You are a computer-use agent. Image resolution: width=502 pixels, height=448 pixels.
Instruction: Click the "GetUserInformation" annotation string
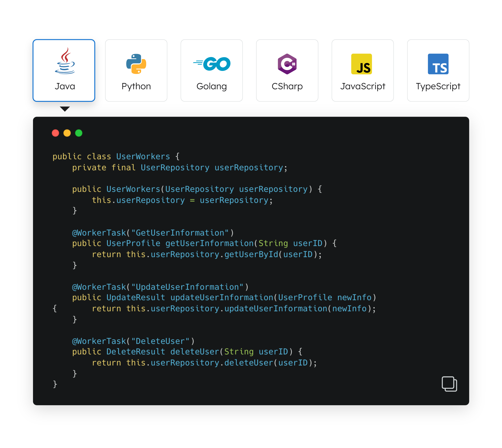click(x=180, y=233)
